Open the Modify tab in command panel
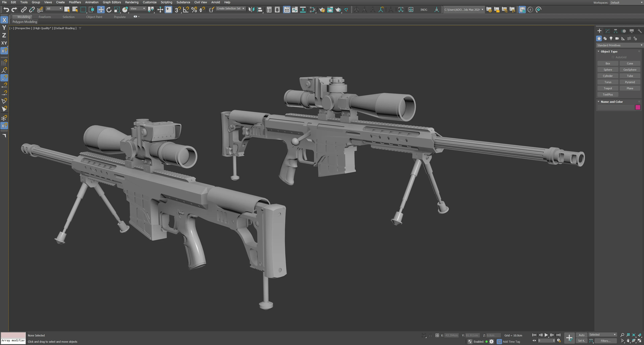The height and width of the screenshot is (345, 644). (x=607, y=31)
